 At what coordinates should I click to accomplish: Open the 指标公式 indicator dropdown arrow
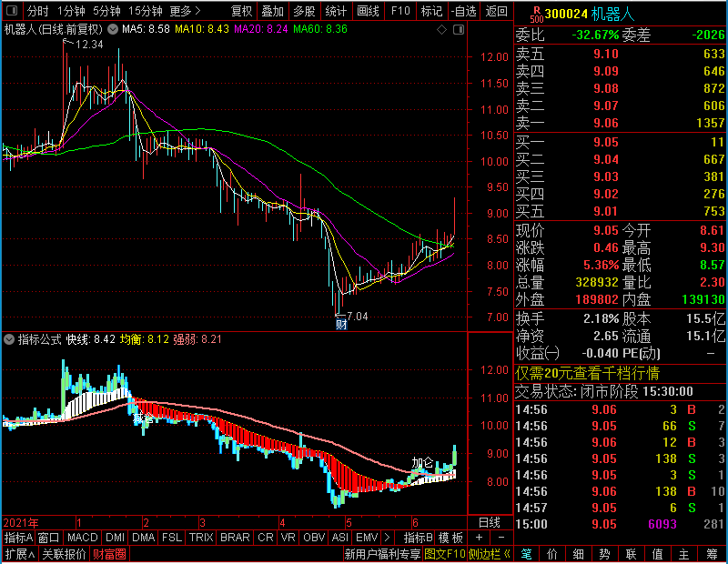tap(9, 339)
